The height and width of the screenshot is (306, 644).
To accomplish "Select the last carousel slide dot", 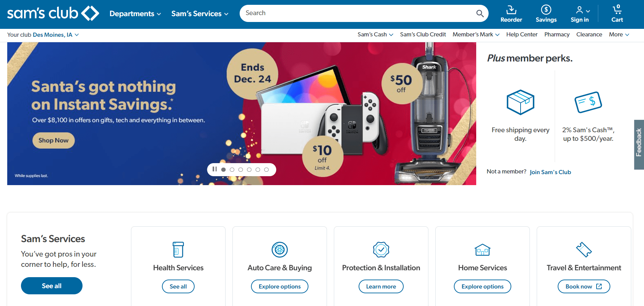I will (266, 170).
